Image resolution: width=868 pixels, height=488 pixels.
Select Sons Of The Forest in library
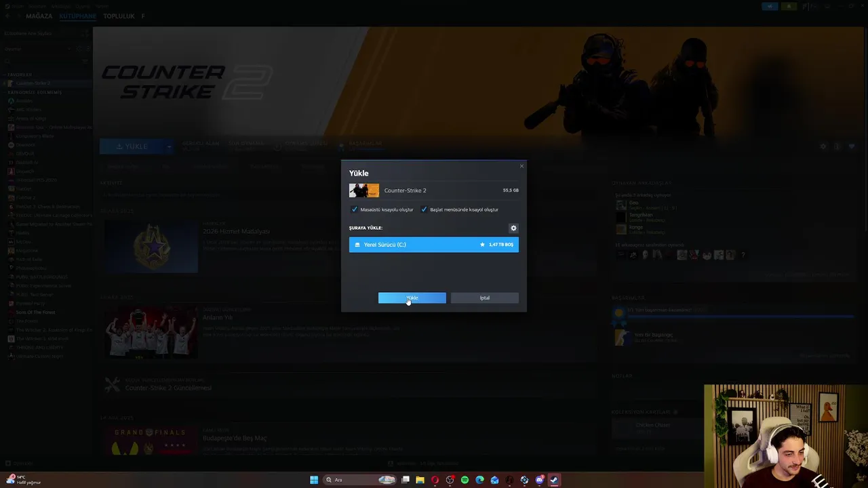pyautogui.click(x=35, y=312)
